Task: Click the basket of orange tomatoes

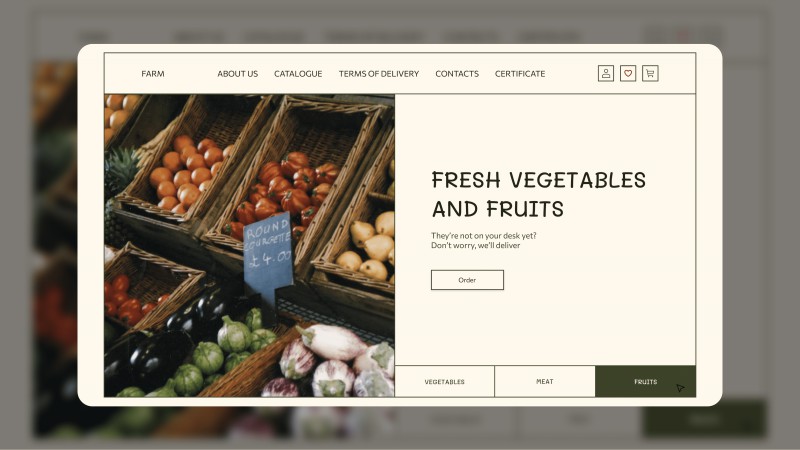Action: pyautogui.click(x=190, y=172)
